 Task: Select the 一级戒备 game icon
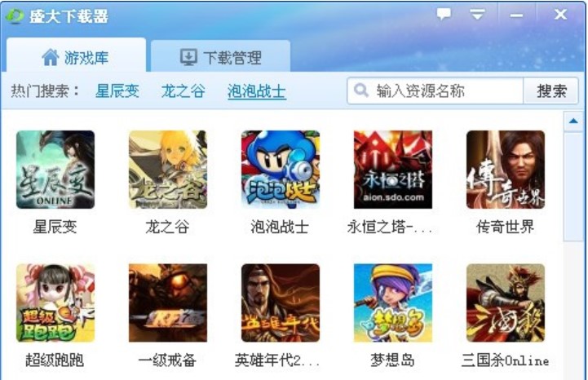click(168, 303)
